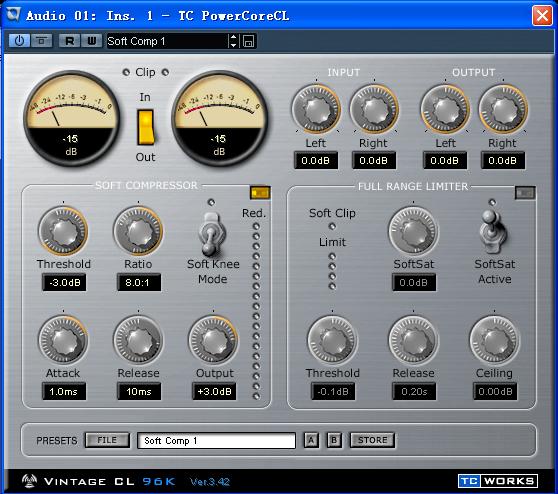The height and width of the screenshot is (494, 558).
Task: Click the save preset disk icon
Action: 248,41
